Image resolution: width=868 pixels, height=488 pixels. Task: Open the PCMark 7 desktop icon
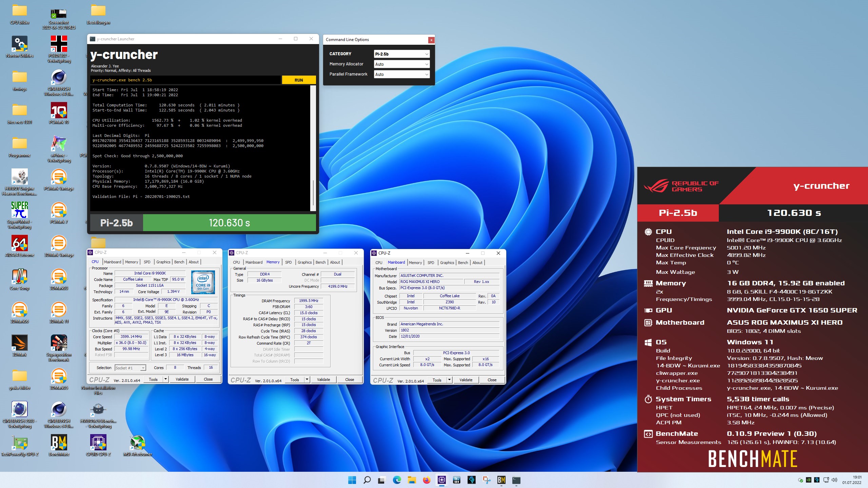pyautogui.click(x=59, y=213)
